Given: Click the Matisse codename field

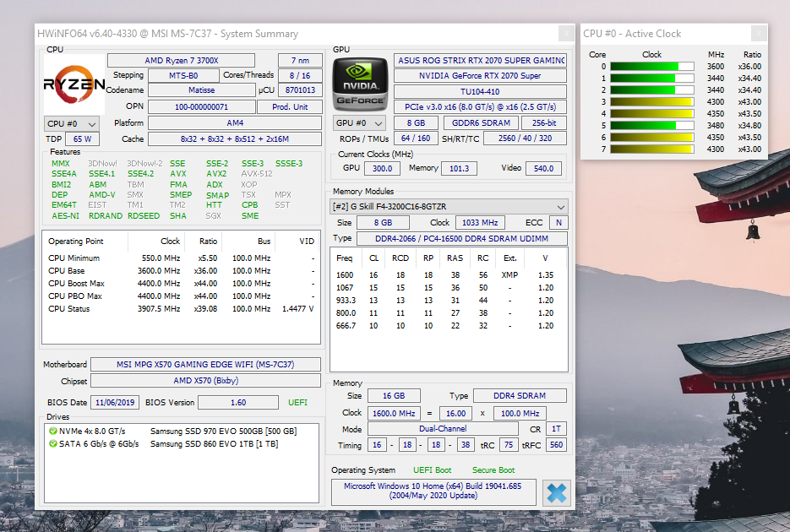Looking at the screenshot, I should (x=202, y=90).
